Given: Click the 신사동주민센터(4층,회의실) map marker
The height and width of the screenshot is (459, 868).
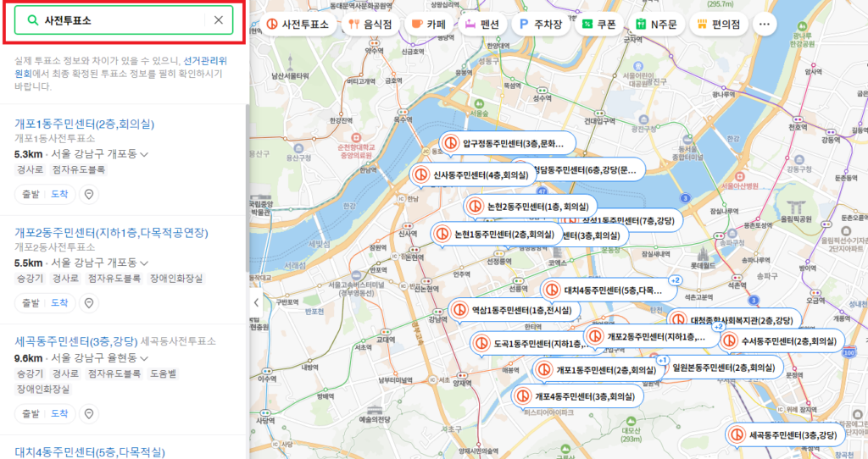Looking at the screenshot, I should [473, 175].
